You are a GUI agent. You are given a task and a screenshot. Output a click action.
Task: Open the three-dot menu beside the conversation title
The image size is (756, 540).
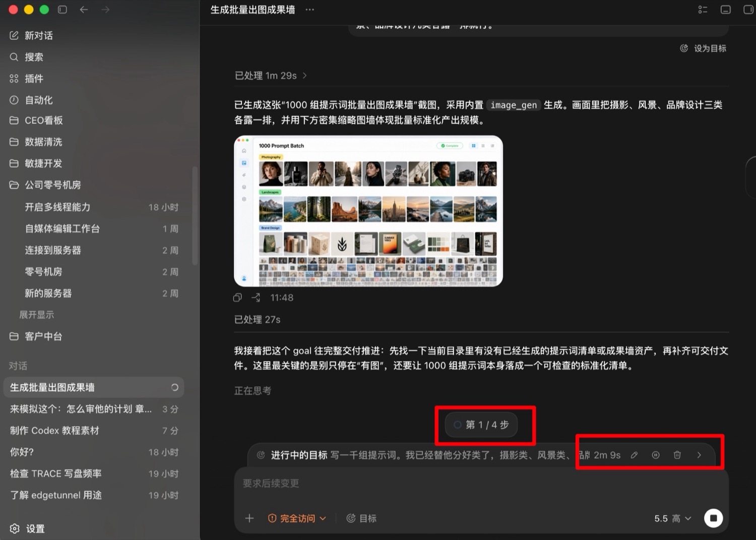309,10
